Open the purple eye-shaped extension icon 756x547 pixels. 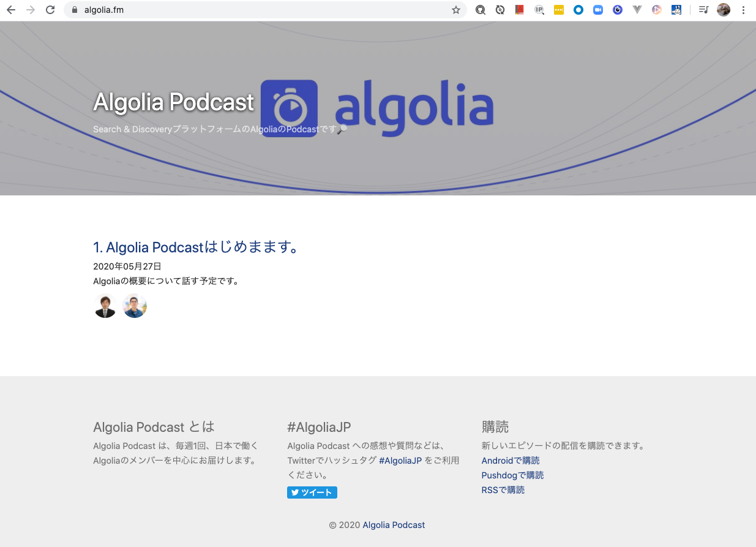pyautogui.click(x=618, y=10)
